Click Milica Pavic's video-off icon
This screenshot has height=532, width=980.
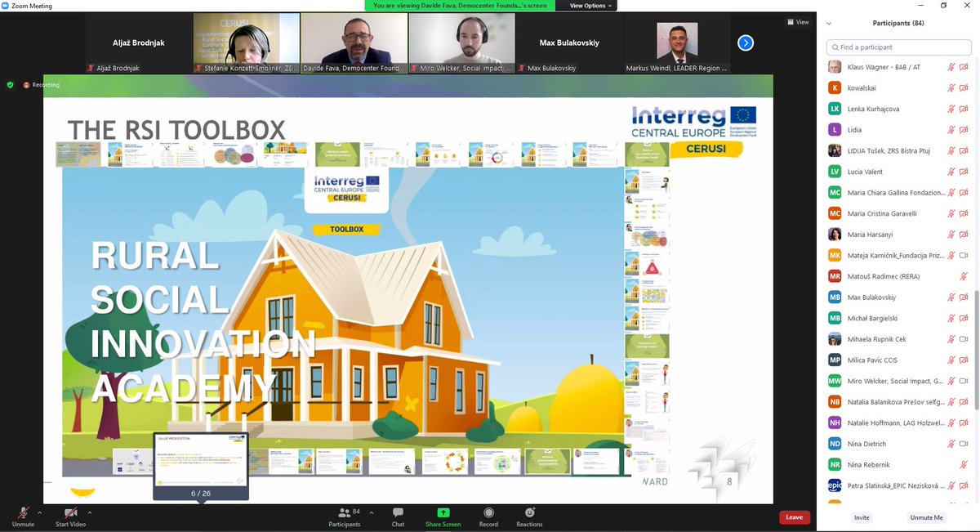964,360
